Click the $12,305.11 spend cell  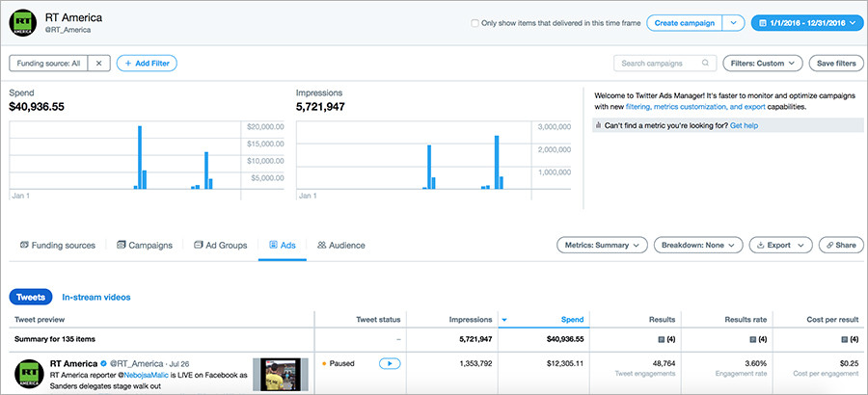(x=565, y=363)
